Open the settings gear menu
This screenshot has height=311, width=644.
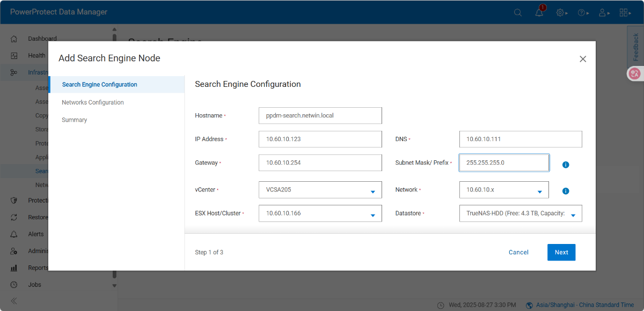(x=562, y=12)
